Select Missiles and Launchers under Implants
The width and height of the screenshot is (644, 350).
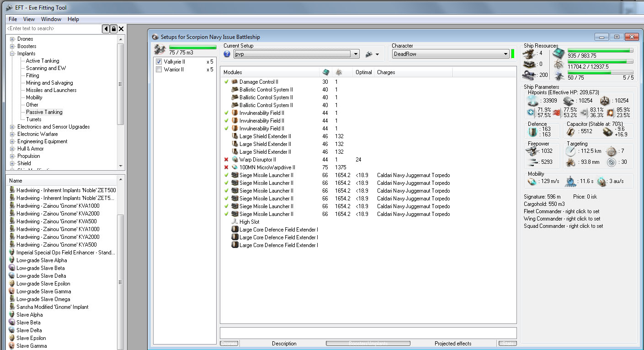(51, 90)
